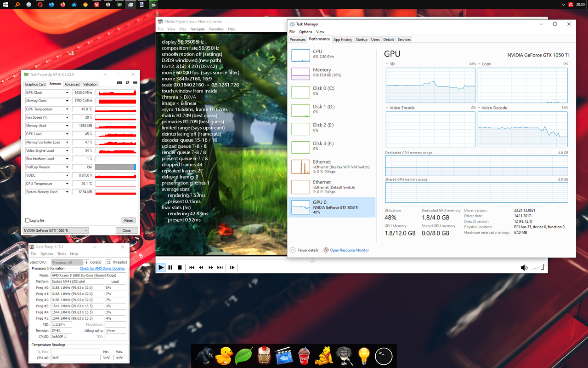Viewport: 588px width, 368px height.
Task: Open the NVIDIA GeForce GTX 1050 Ti dropdown in GPU-Z
Action: [x=56, y=230]
